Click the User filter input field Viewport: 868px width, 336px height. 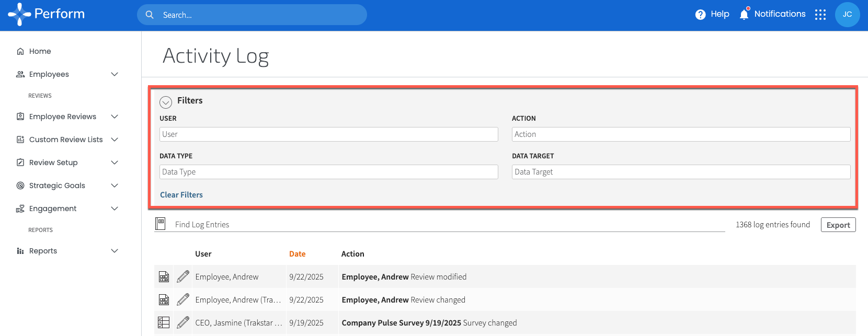(328, 134)
